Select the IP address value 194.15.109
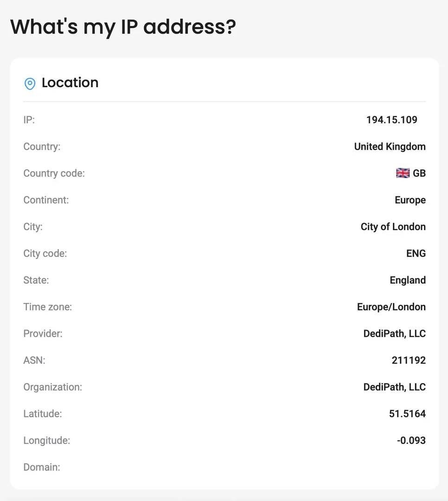Viewport: 448px width, 501px height. pos(391,120)
